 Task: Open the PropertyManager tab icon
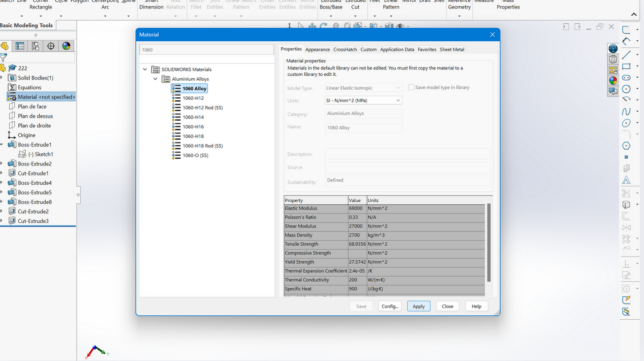click(x=20, y=46)
